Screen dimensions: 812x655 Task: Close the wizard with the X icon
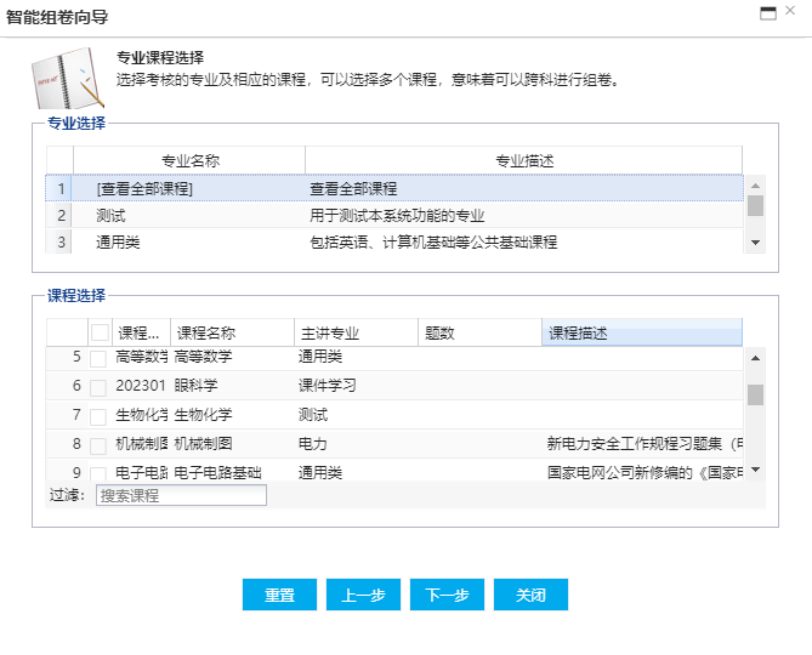pyautogui.click(x=796, y=12)
